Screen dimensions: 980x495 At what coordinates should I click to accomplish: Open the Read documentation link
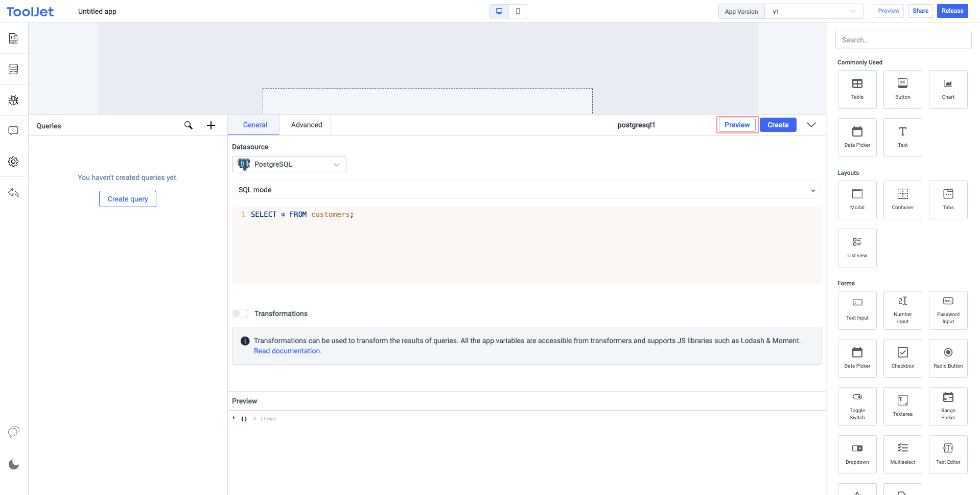click(x=287, y=351)
